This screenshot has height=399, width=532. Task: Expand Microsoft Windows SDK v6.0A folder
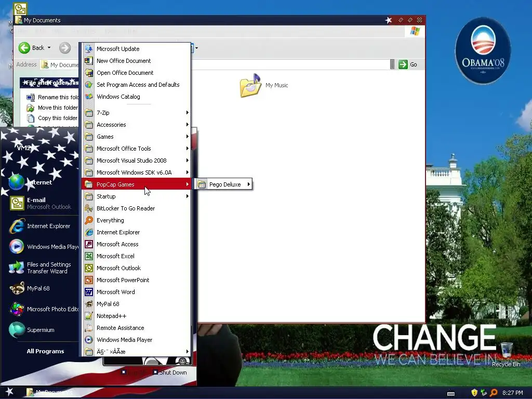136,172
